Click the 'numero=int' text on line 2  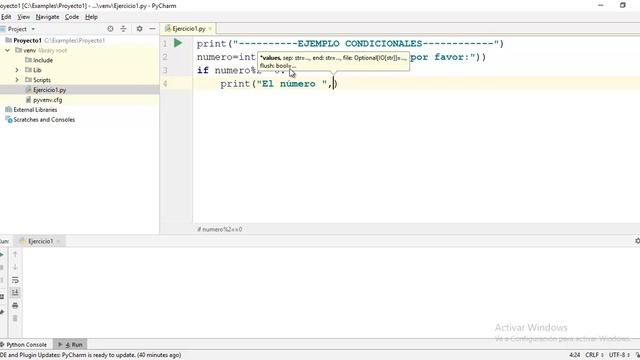click(x=226, y=57)
